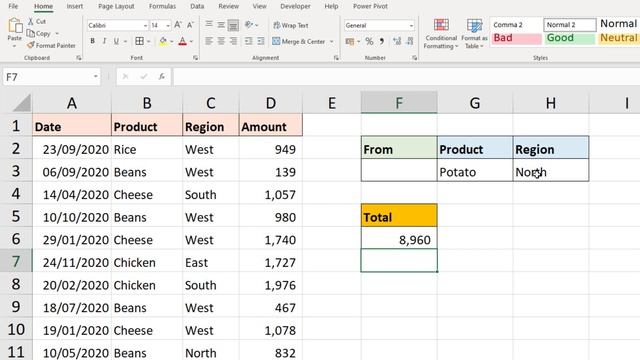Switch to the Formulas tab
The image size is (640, 360).
click(162, 6)
